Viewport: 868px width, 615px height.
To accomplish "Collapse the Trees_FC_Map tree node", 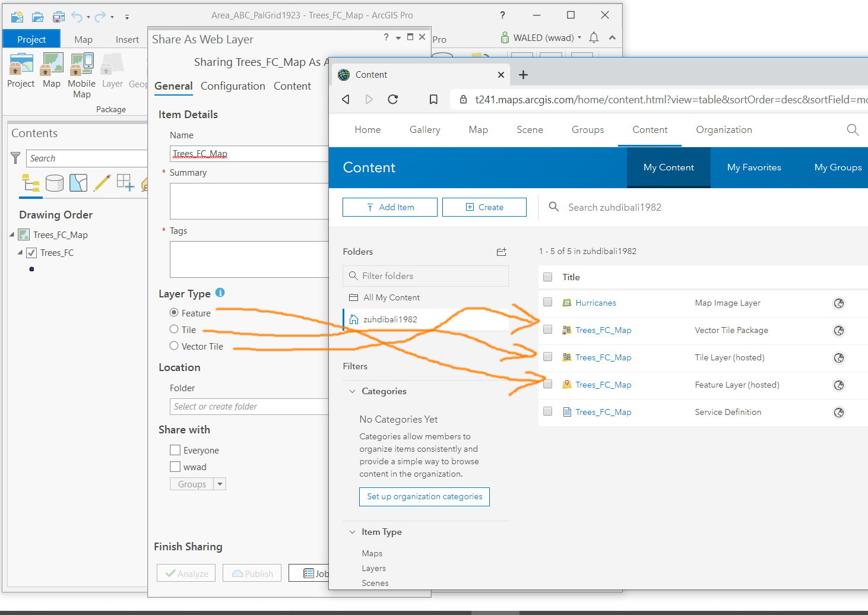I will [x=12, y=235].
